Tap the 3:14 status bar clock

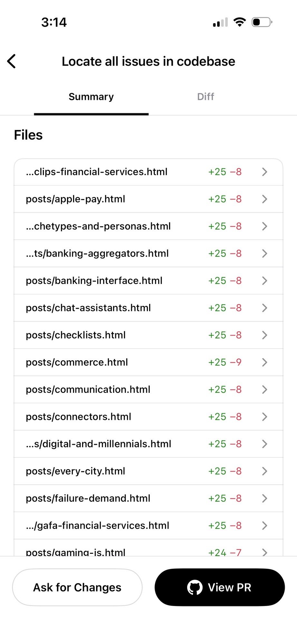54,22
